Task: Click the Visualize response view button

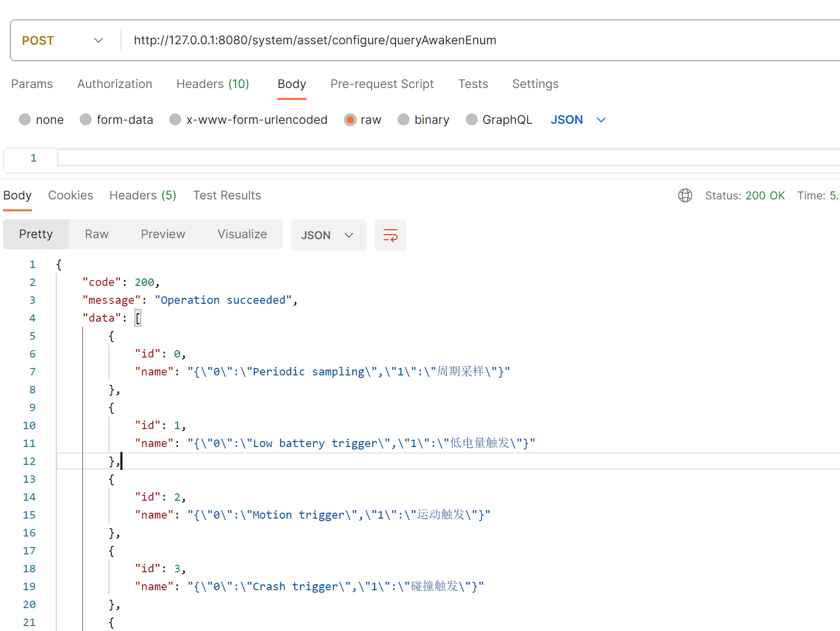Action: point(242,234)
